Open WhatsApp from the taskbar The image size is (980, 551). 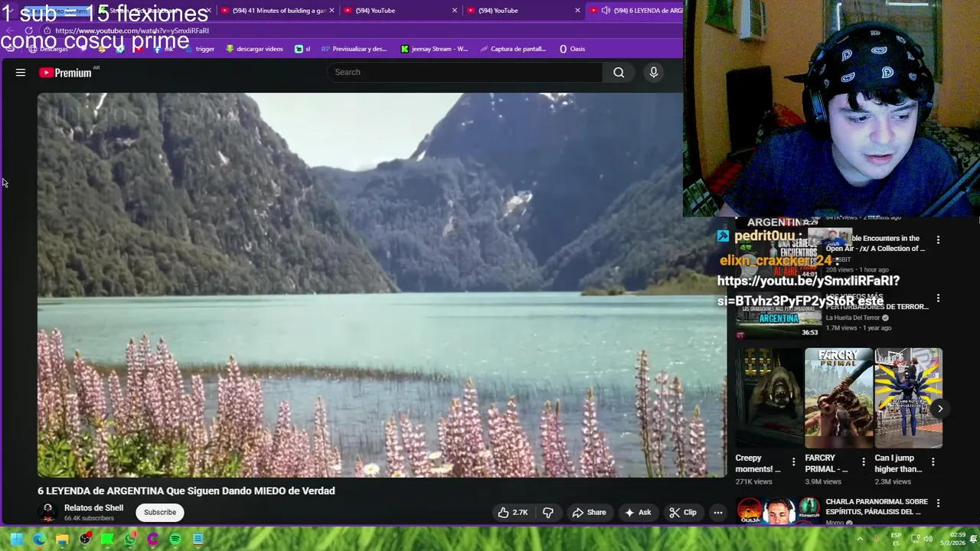[x=130, y=539]
